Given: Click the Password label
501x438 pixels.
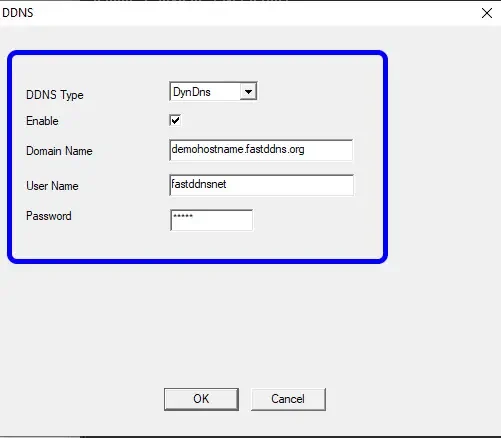Looking at the screenshot, I should (49, 216).
